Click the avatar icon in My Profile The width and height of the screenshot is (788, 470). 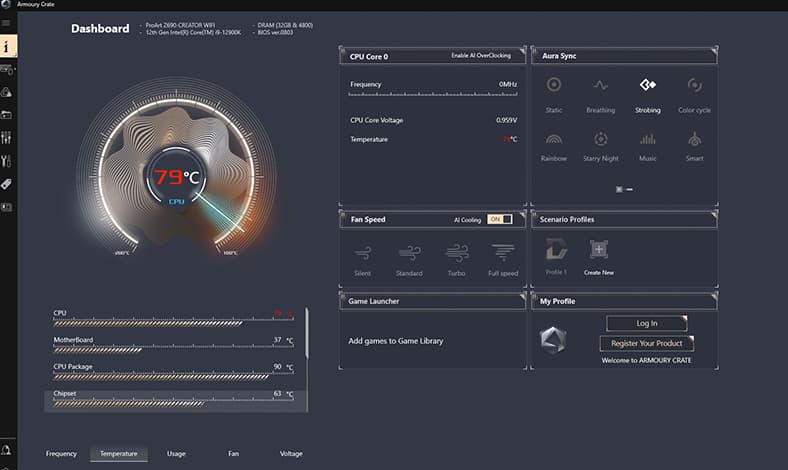[553, 340]
